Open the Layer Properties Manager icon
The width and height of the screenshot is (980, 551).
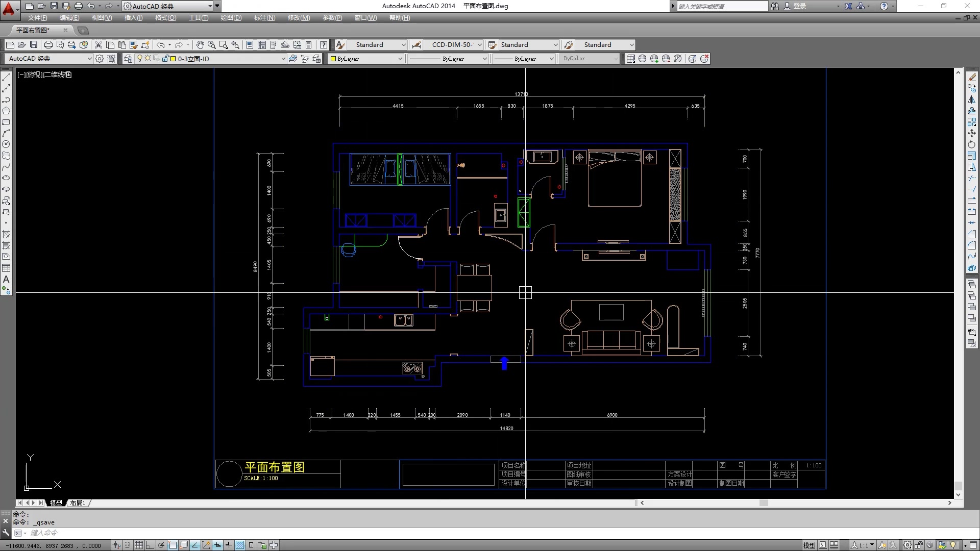pos(128,59)
